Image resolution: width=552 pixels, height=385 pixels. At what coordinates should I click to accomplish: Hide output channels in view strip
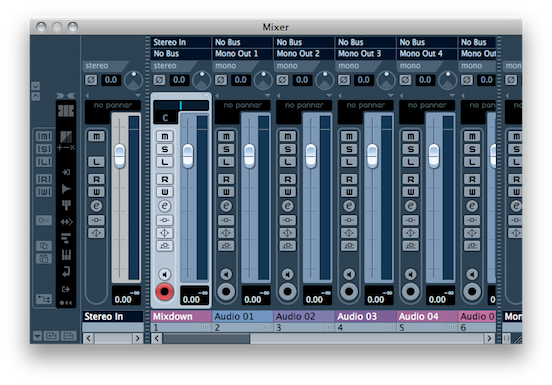pyautogui.click(x=66, y=289)
